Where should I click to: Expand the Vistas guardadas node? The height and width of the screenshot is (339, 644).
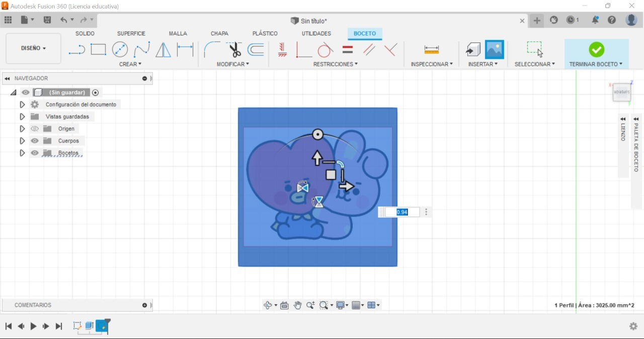(22, 117)
